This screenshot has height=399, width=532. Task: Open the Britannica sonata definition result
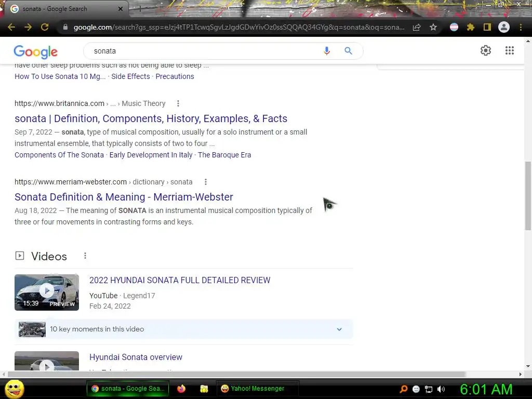pyautogui.click(x=151, y=118)
